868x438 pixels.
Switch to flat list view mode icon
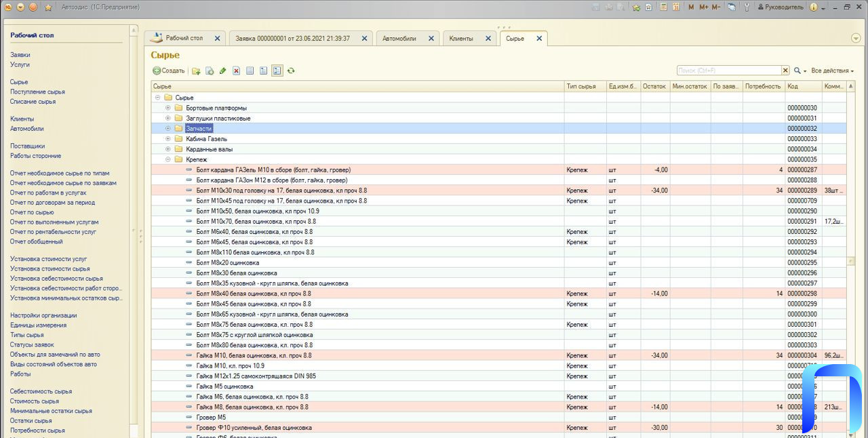pyautogui.click(x=250, y=71)
